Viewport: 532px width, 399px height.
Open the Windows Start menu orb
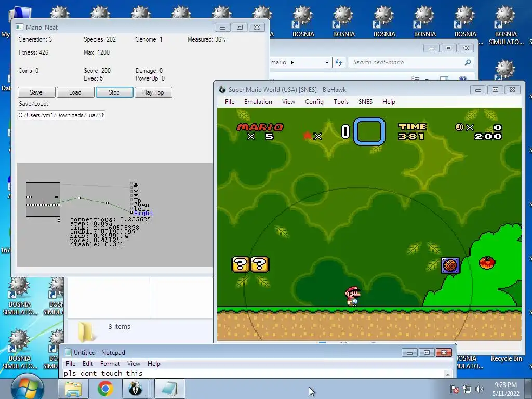coord(27,389)
